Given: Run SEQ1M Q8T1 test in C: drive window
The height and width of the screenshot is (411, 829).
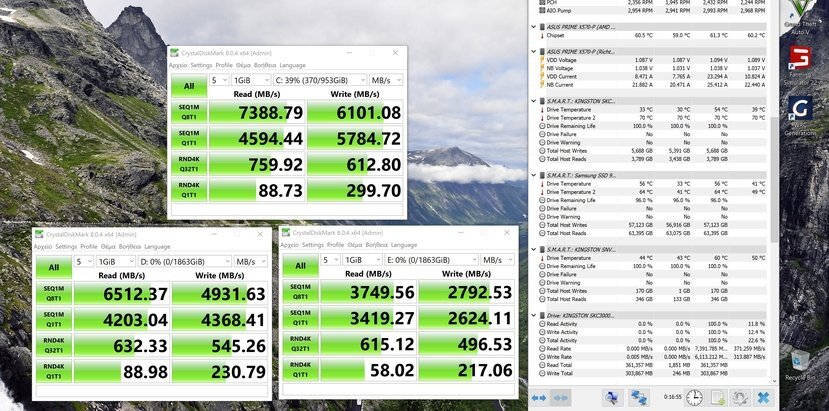Looking at the screenshot, I should pyautogui.click(x=189, y=112).
